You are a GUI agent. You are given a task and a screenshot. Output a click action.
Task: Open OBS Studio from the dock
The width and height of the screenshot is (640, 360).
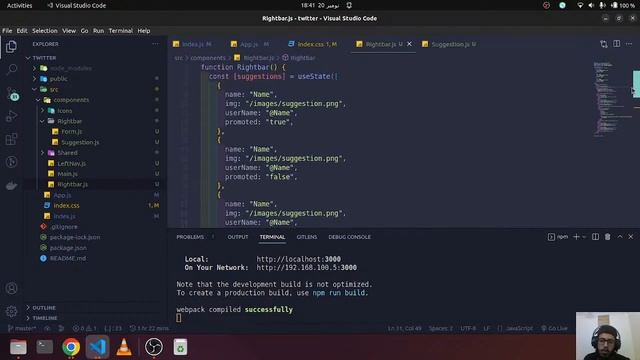coord(154,347)
